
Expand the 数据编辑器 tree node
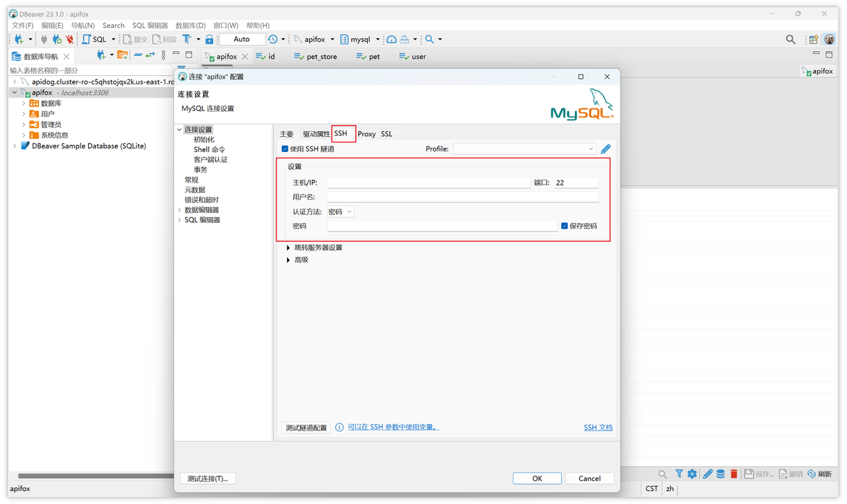tap(179, 210)
